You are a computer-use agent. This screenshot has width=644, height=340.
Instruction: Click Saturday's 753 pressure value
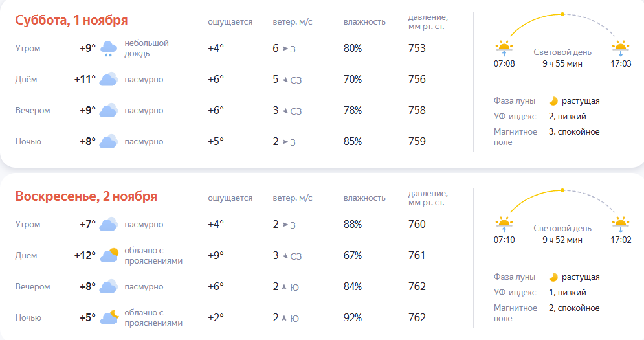417,48
